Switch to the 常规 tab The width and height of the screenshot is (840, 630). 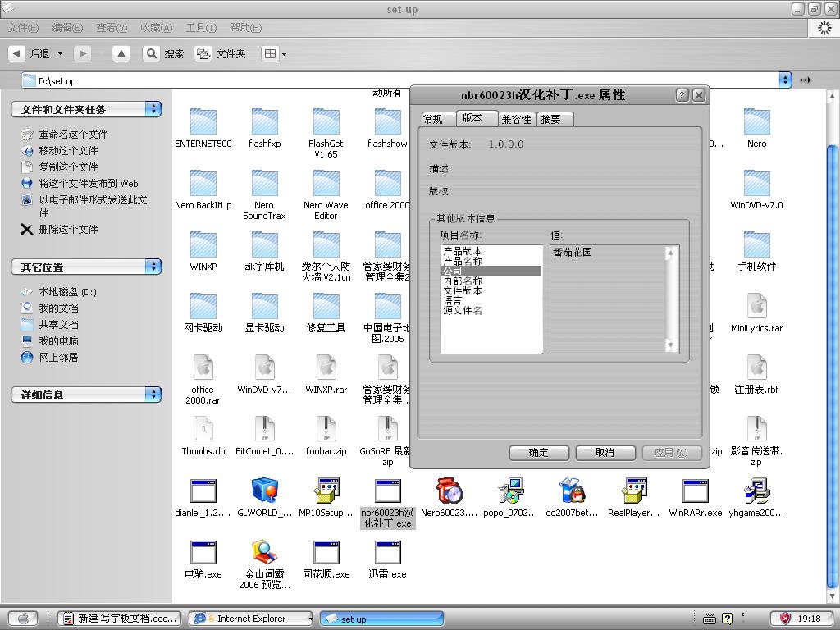coord(433,120)
